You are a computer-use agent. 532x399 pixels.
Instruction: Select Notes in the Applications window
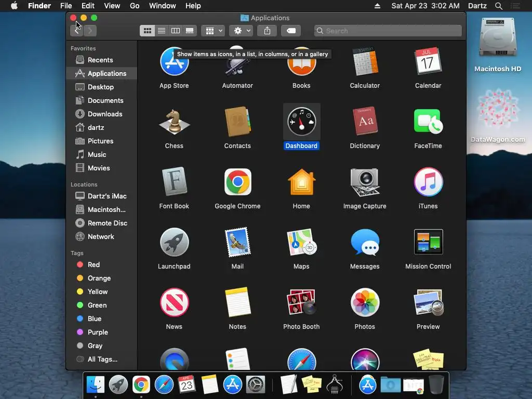pos(237,302)
